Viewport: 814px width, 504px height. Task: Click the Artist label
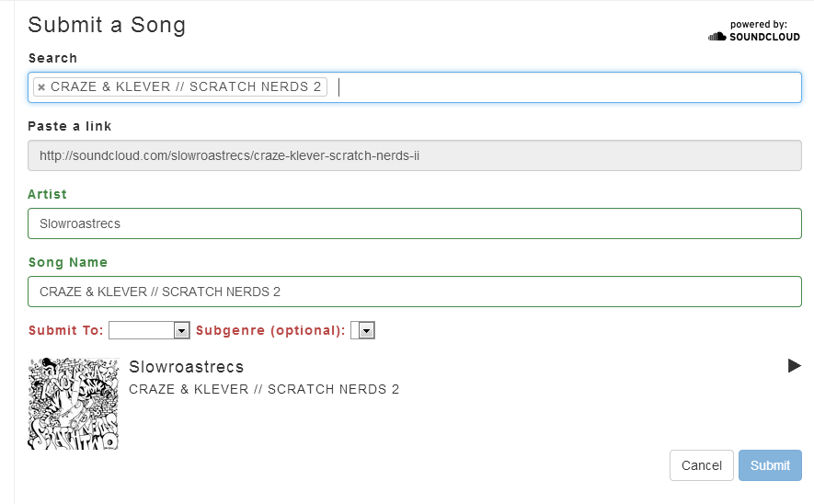click(x=47, y=194)
